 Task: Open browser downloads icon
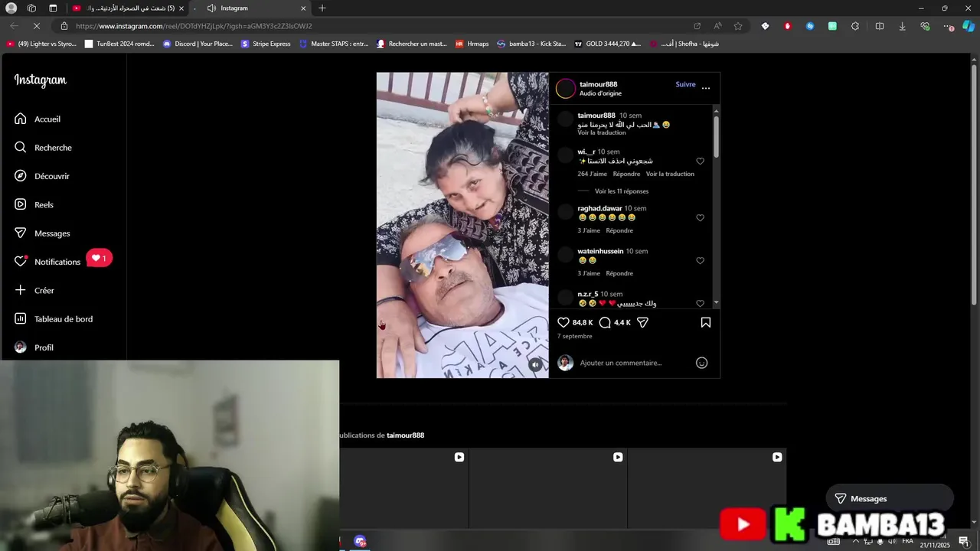coord(902,26)
